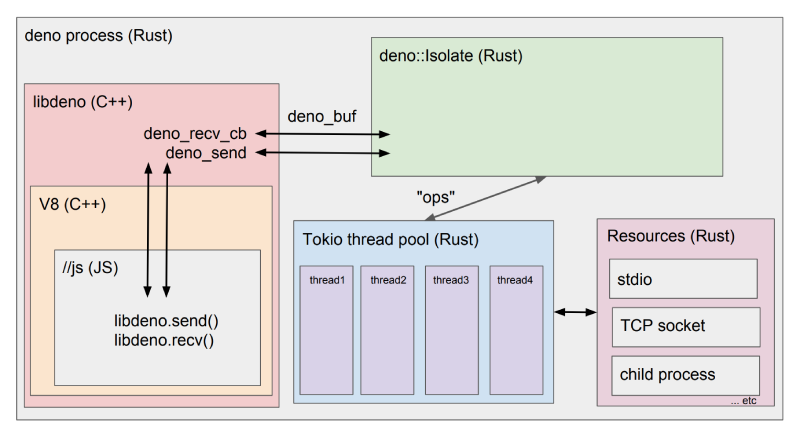Click the "deno_recv_cb" label
The image size is (800, 430).
[195, 134]
